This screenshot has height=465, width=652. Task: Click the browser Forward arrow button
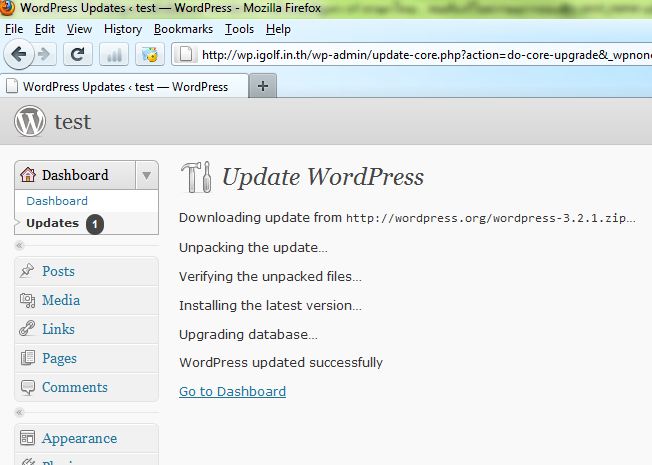44,54
